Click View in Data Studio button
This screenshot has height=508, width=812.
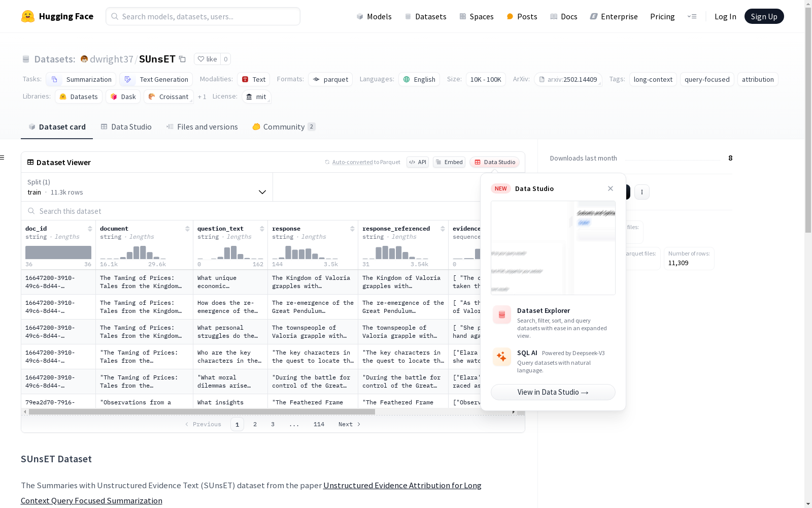coord(553,392)
